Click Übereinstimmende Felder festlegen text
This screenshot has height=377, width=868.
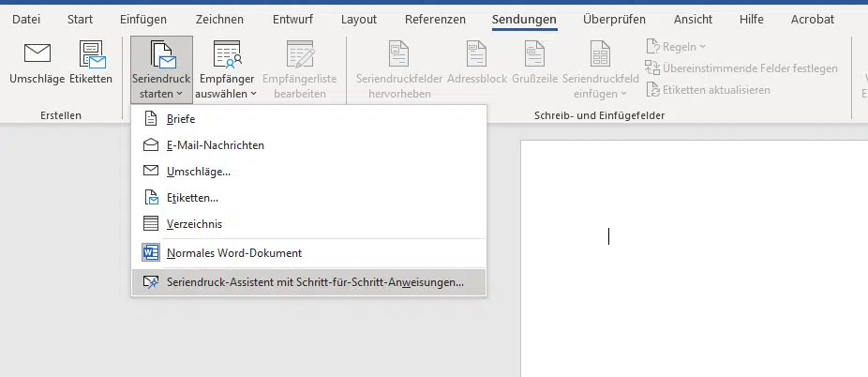tap(750, 68)
